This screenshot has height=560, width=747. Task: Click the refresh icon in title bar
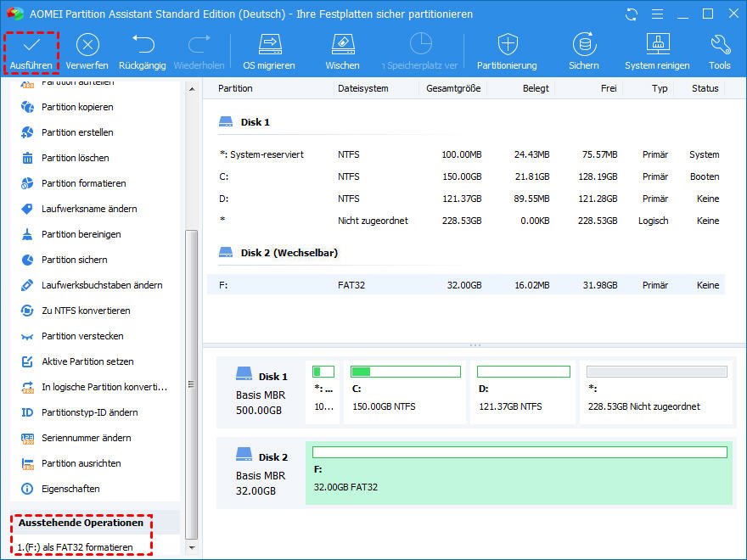click(x=631, y=14)
